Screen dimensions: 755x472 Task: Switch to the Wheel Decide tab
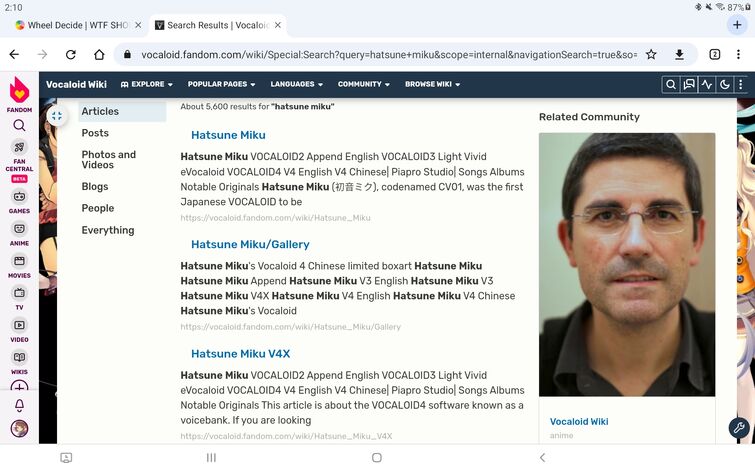click(x=77, y=25)
